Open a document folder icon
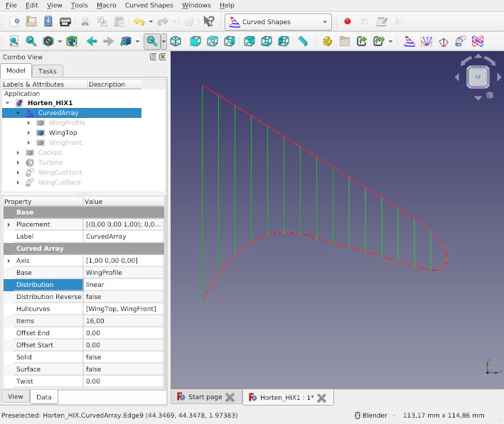 pos(31,21)
